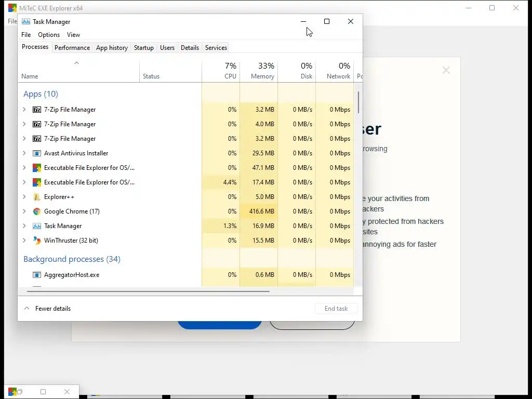Switch to the Details tab

[x=190, y=48]
